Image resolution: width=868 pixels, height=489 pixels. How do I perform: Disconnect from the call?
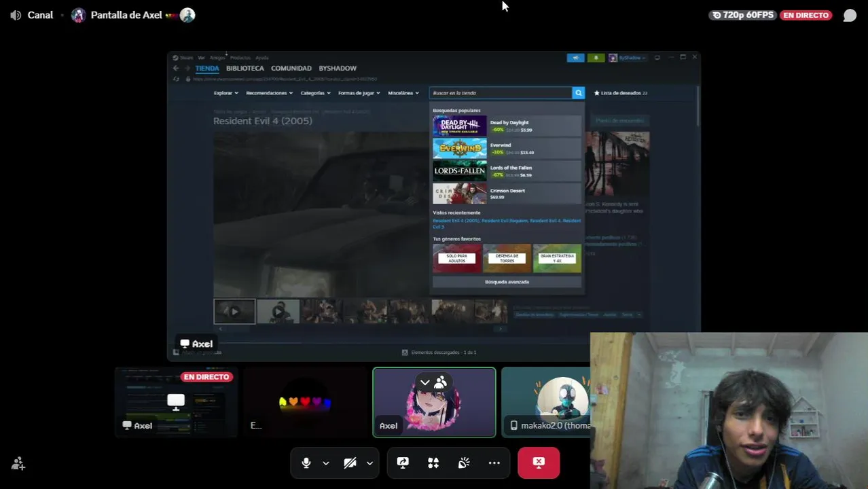(539, 463)
